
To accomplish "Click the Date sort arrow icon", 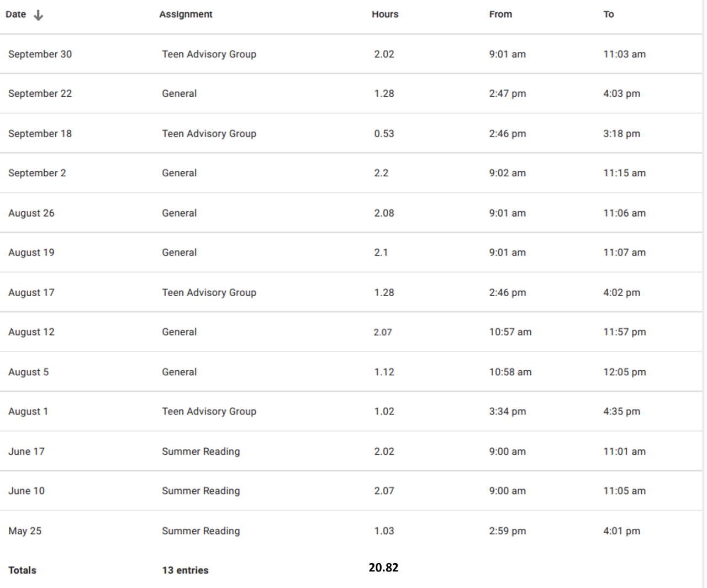I will [38, 15].
